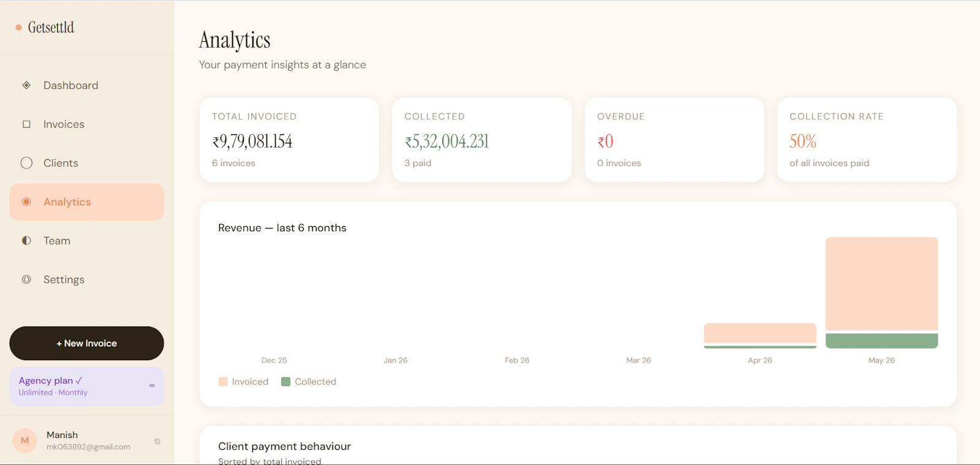The width and height of the screenshot is (980, 465).
Task: Click 'Your payment insights at a glance' subtitle
Action: 282,65
